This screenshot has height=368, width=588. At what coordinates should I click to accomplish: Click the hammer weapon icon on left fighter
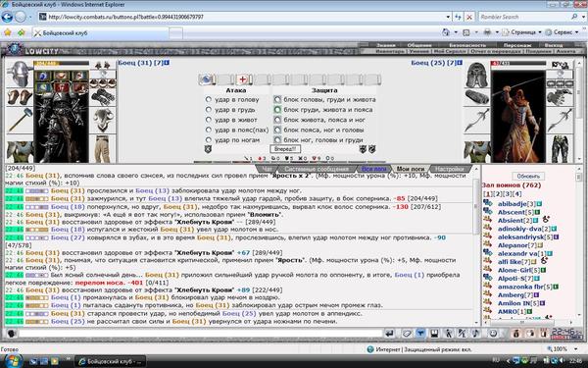coord(20,120)
